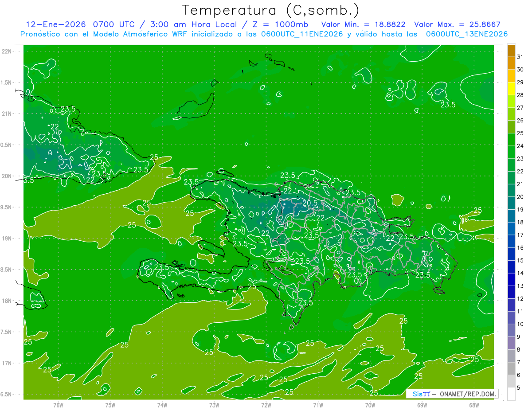Click the 31 label on the color scale
532x411 pixels.
pyautogui.click(x=520, y=57)
